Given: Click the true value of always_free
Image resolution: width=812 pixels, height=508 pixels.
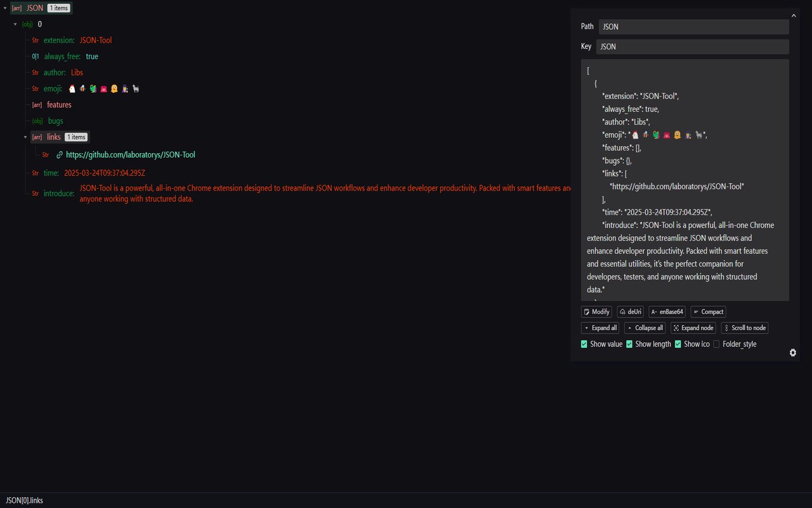Looking at the screenshot, I should tap(92, 57).
